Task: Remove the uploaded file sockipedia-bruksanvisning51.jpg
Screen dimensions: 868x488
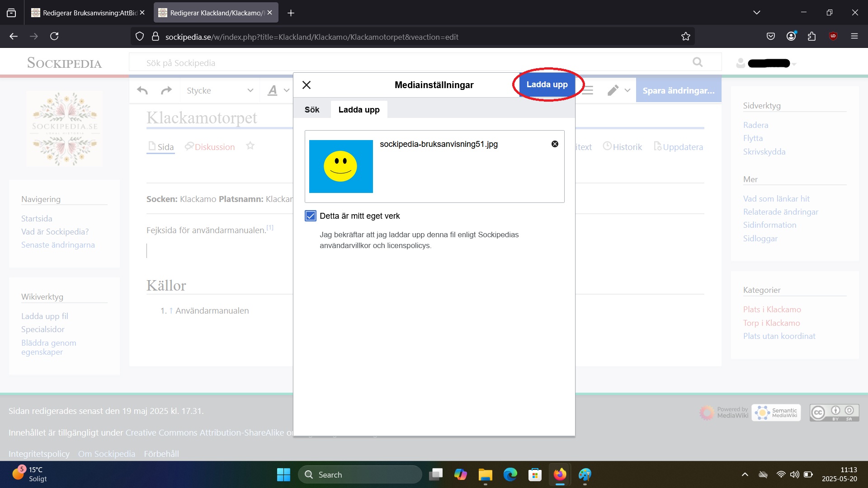Action: coord(555,144)
